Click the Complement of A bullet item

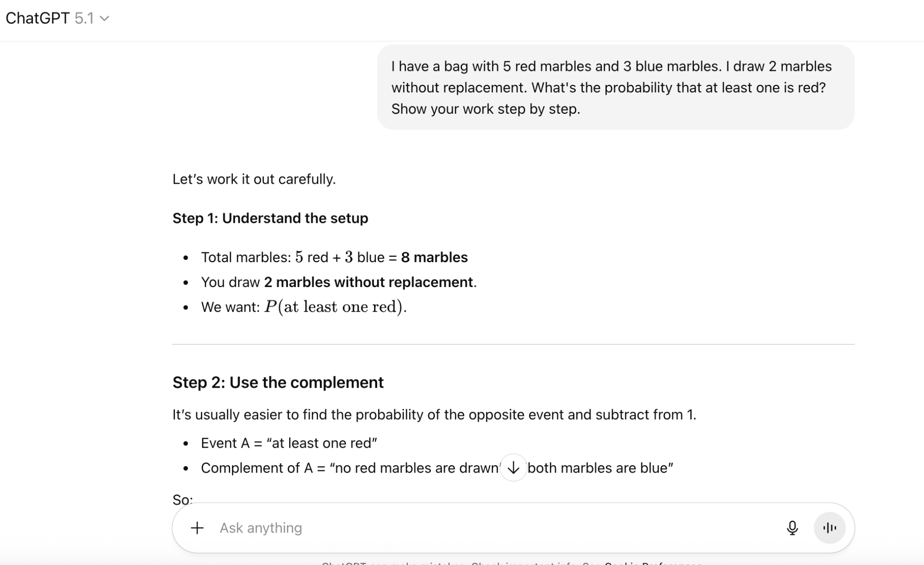[350, 468]
